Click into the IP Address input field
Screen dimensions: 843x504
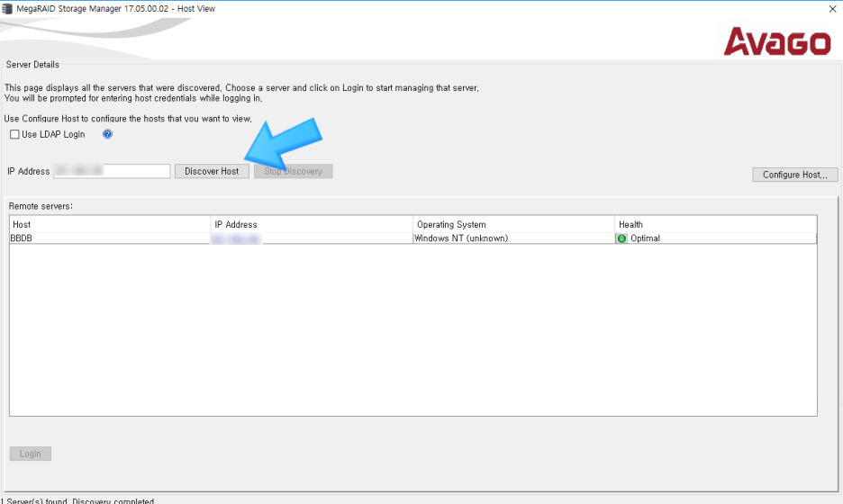tap(112, 171)
